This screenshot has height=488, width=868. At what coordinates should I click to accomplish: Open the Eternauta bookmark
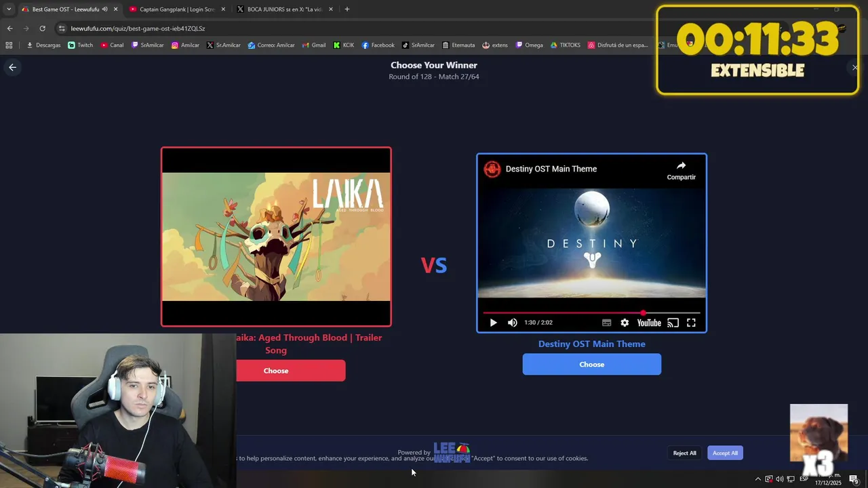pyautogui.click(x=458, y=45)
